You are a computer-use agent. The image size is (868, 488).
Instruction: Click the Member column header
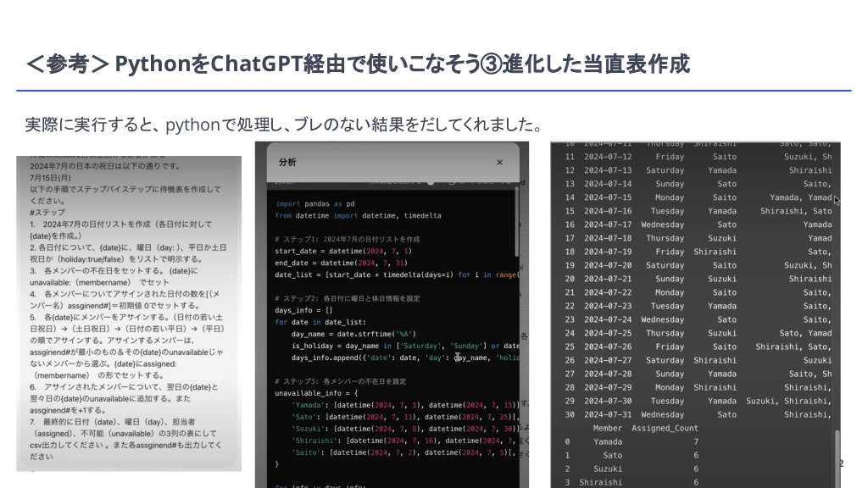608,428
